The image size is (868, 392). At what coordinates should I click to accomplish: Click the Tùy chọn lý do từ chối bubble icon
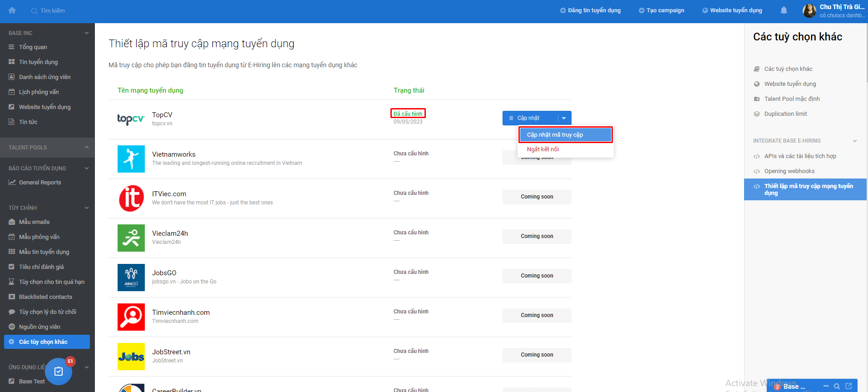pyautogui.click(x=12, y=312)
